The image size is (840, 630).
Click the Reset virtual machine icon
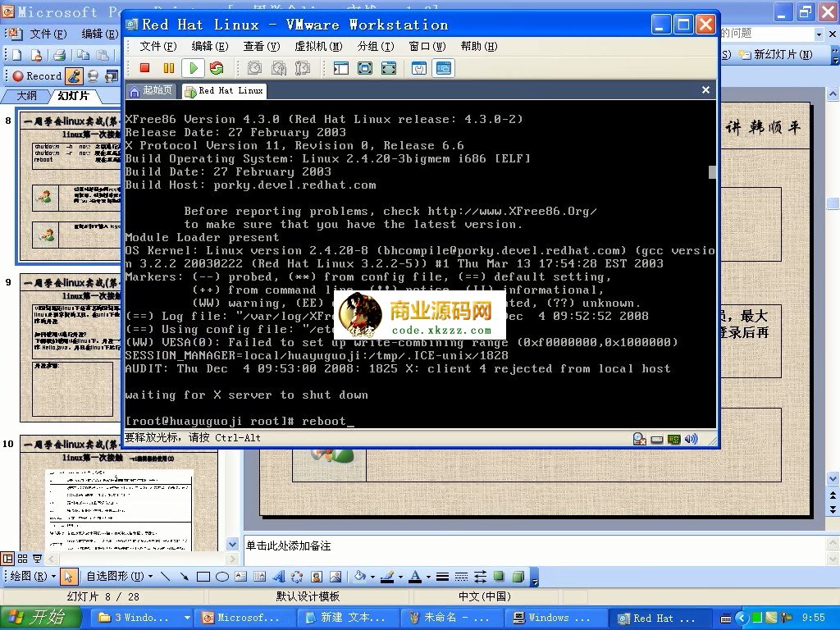pos(217,68)
